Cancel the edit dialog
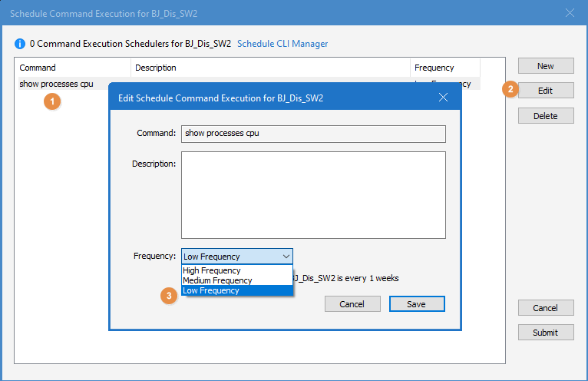Screen dimensions: 588x381 [x=352, y=304]
